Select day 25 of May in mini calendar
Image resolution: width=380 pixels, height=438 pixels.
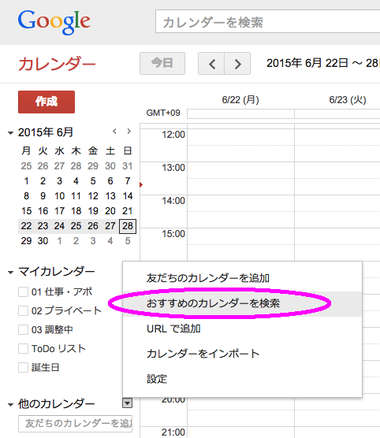pos(26,166)
